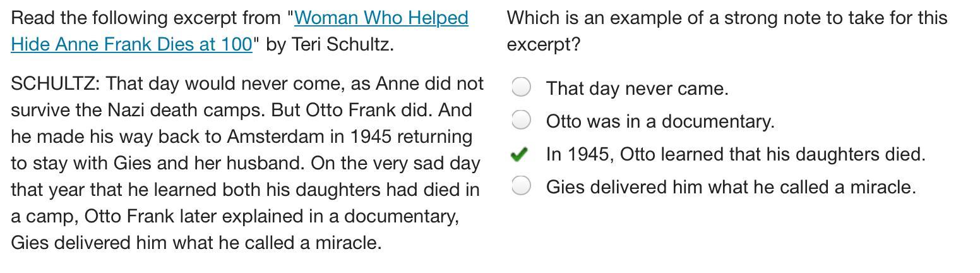
Task: Click the answer label mentioning a miracle
Action: coord(730,187)
